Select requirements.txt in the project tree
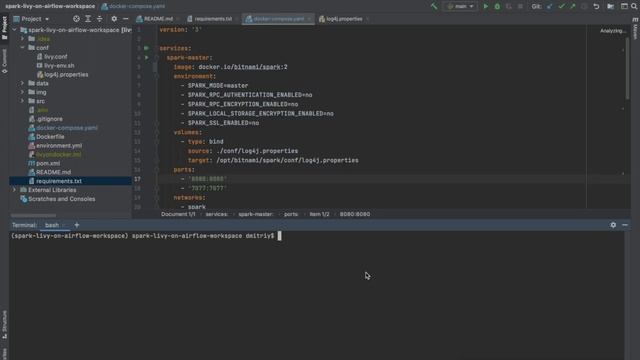The width and height of the screenshot is (640, 360). [x=59, y=181]
